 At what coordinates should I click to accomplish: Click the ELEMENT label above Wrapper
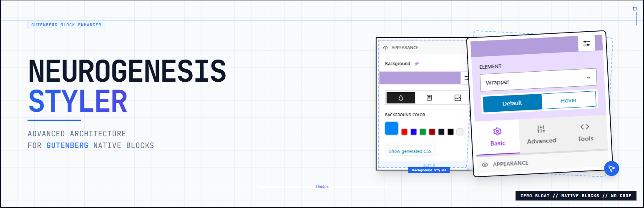click(490, 66)
